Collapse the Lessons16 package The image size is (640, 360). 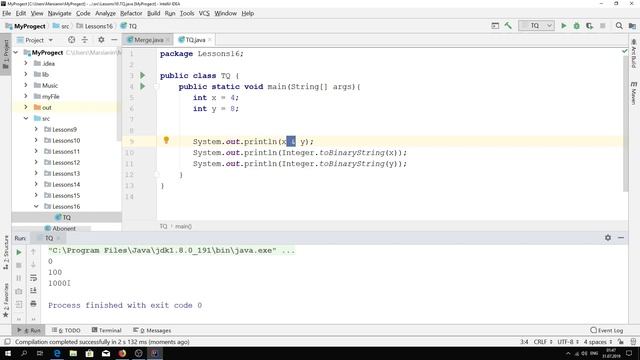pyautogui.click(x=36, y=207)
